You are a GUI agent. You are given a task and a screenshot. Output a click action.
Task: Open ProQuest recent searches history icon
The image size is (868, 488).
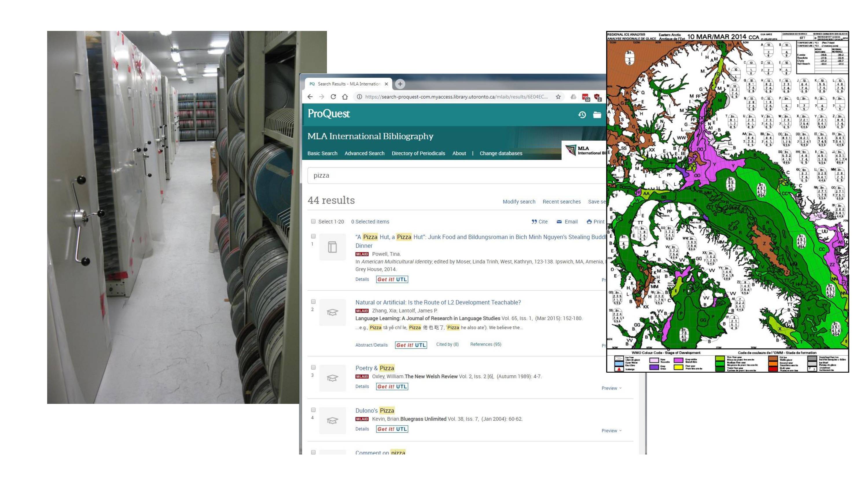[x=582, y=115]
